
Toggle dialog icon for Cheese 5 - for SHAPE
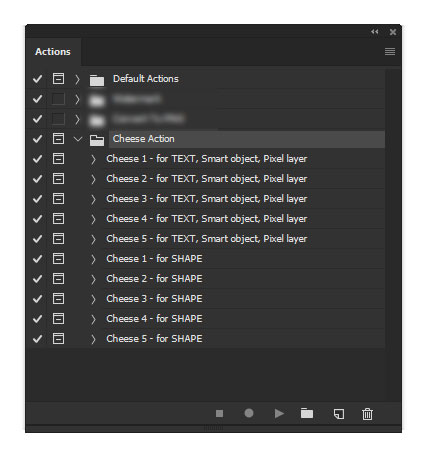click(x=58, y=339)
